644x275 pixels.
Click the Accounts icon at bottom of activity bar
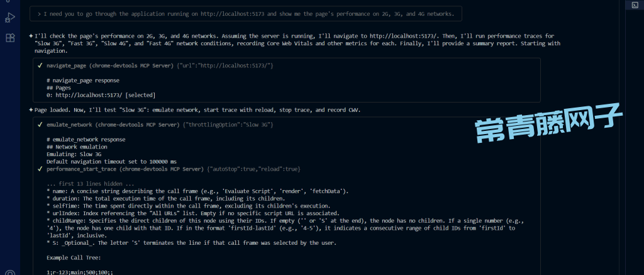pyautogui.click(x=10, y=272)
